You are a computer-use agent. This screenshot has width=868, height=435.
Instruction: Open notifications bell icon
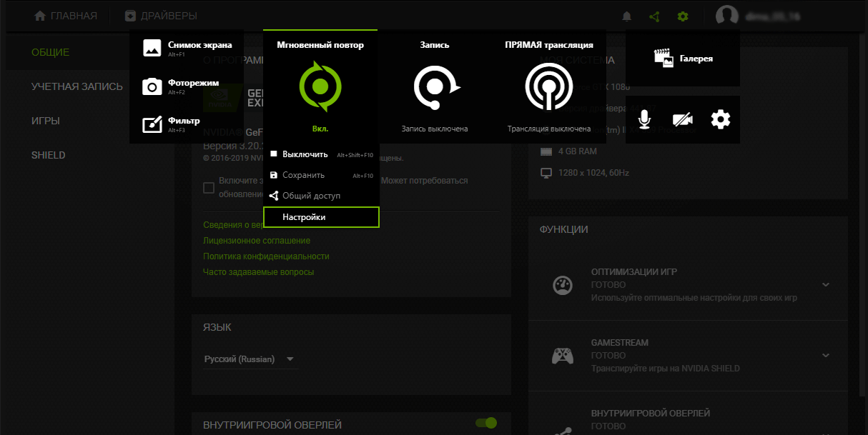[627, 16]
